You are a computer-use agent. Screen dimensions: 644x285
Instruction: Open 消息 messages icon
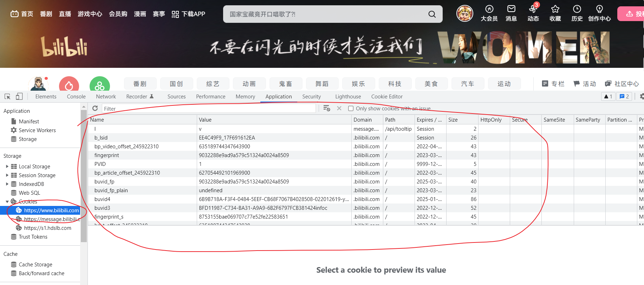pos(511,14)
